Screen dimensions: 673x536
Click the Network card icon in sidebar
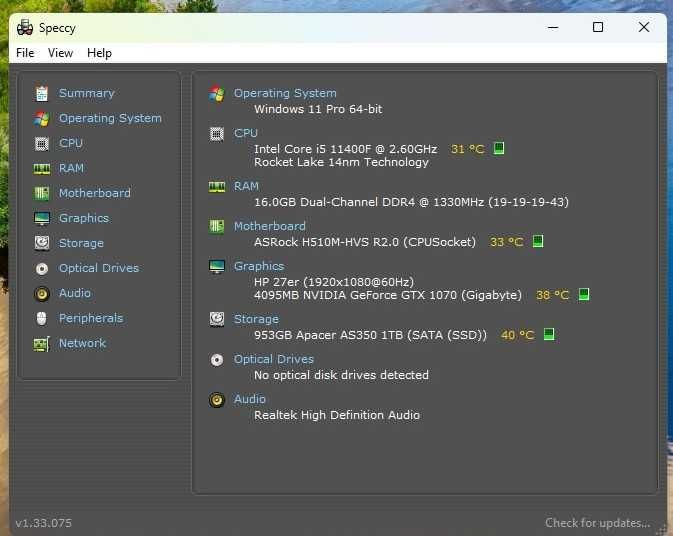click(42, 344)
